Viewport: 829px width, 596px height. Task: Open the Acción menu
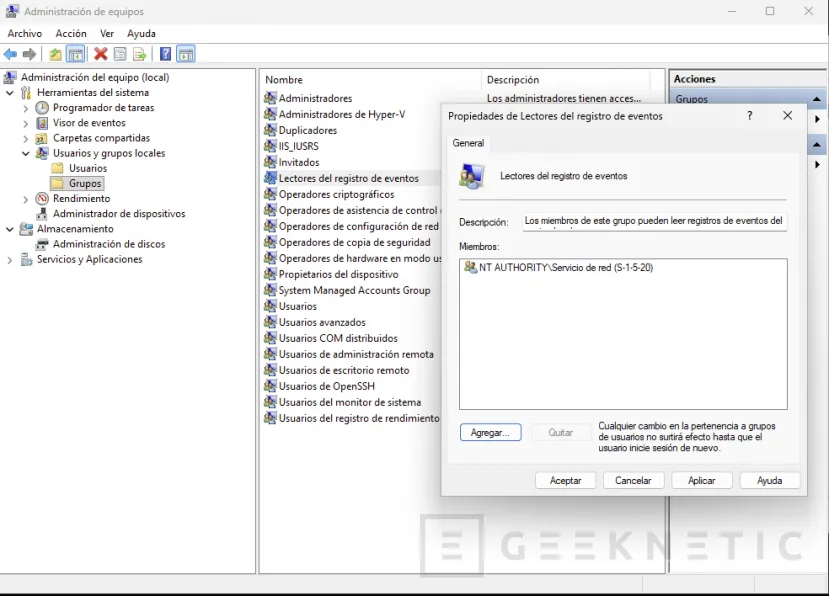pyautogui.click(x=71, y=33)
